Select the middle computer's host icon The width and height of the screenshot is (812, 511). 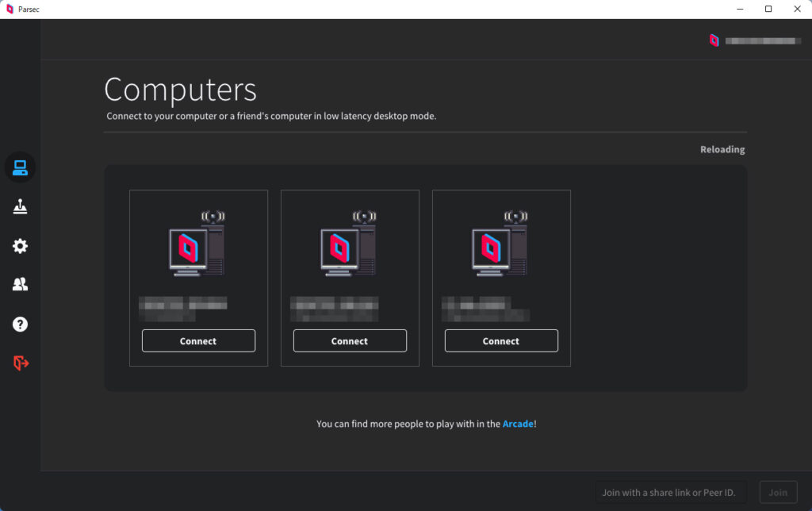click(x=349, y=244)
